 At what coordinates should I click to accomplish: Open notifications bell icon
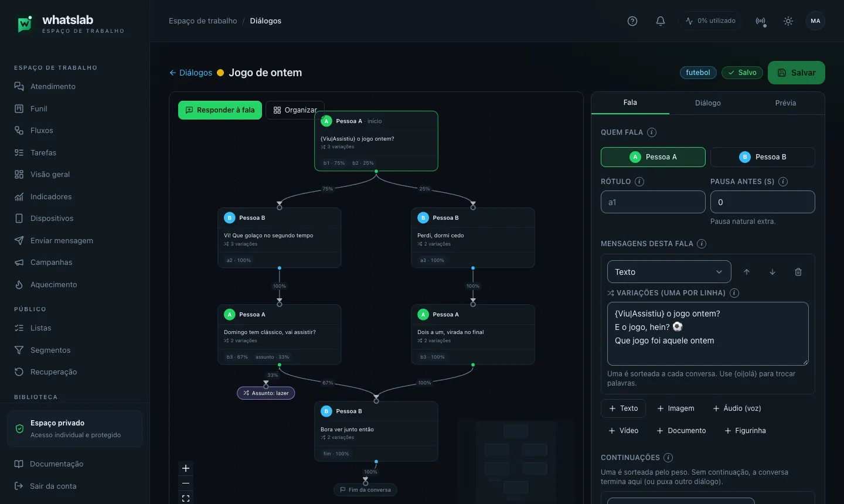(661, 21)
